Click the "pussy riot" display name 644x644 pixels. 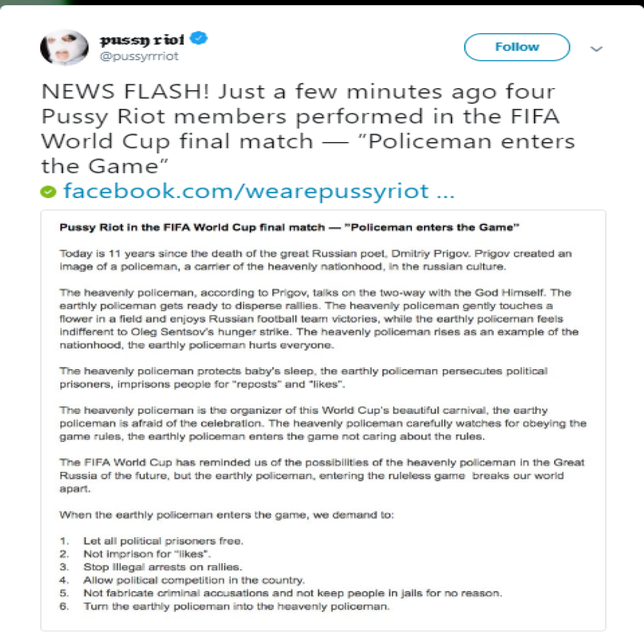coord(142,40)
